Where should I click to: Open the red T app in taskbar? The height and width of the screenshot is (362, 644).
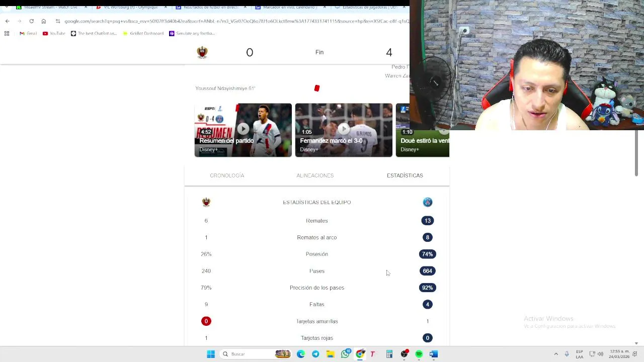(372, 354)
